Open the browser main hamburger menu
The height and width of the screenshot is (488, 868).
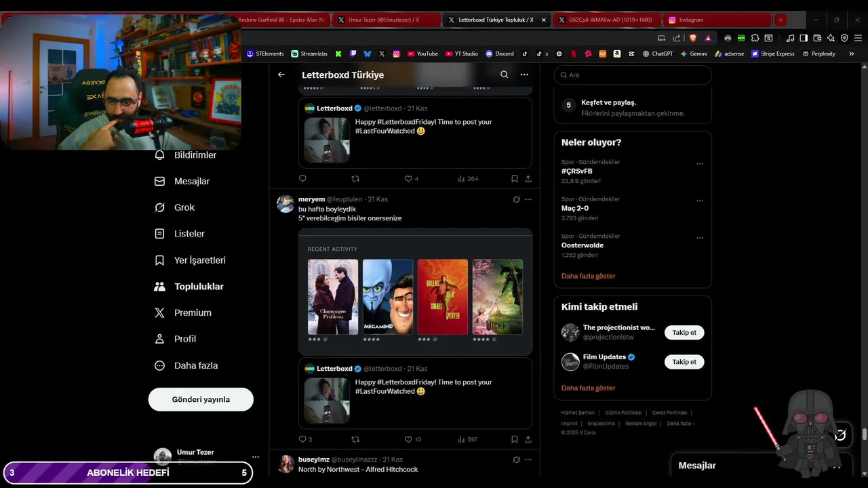coord(857,38)
